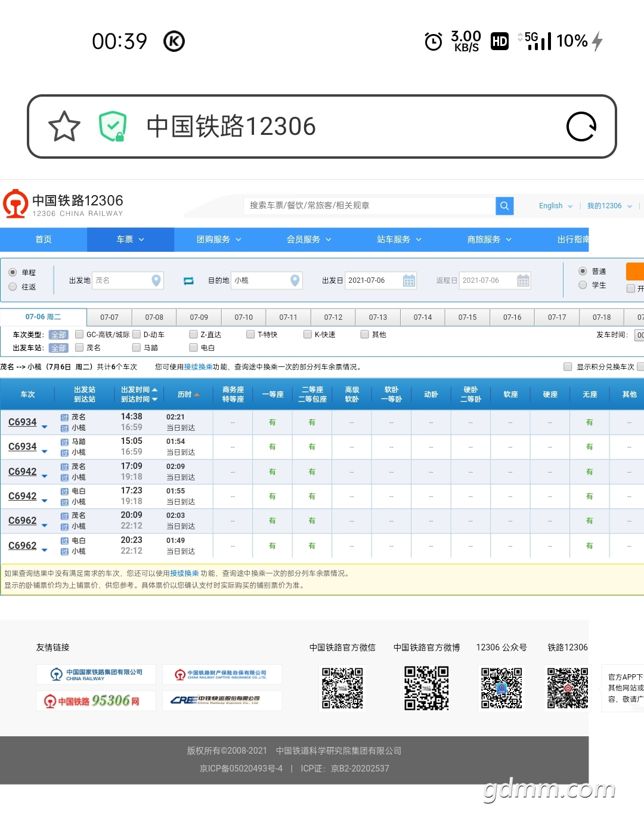Click 接续换乘 link in results summary

198,367
